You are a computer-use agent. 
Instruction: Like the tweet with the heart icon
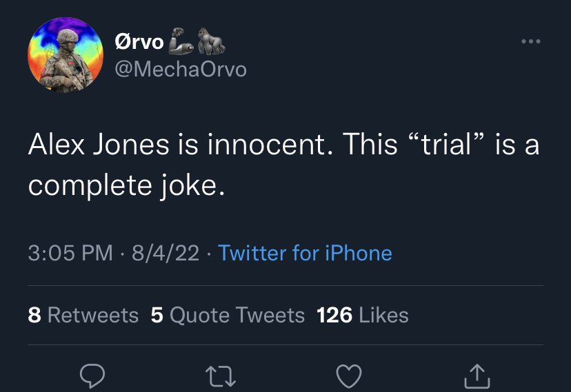pyautogui.click(x=349, y=376)
